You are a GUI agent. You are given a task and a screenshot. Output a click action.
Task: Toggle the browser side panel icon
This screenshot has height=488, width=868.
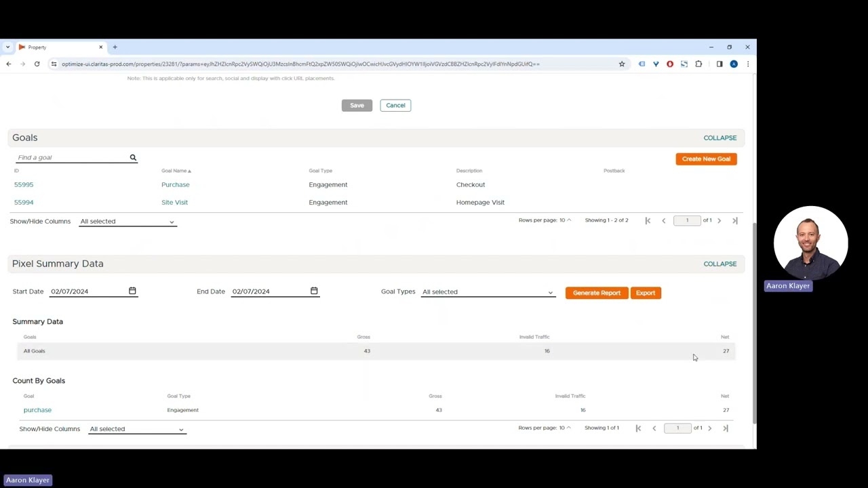pyautogui.click(x=719, y=64)
